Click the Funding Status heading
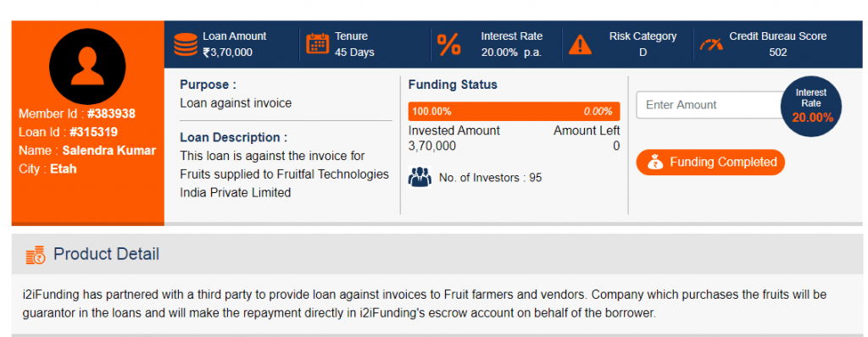The image size is (868, 337). (x=453, y=85)
